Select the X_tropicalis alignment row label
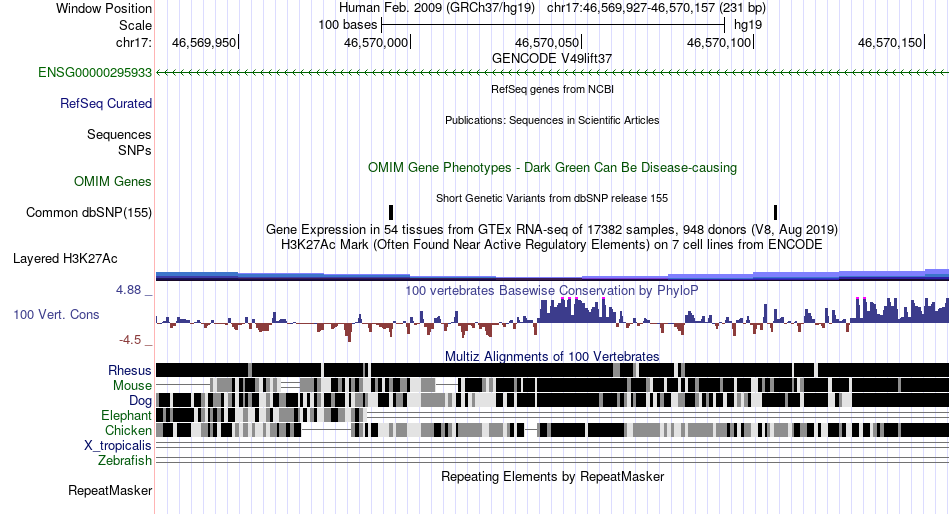Image resolution: width=950 pixels, height=514 pixels. coord(118,446)
